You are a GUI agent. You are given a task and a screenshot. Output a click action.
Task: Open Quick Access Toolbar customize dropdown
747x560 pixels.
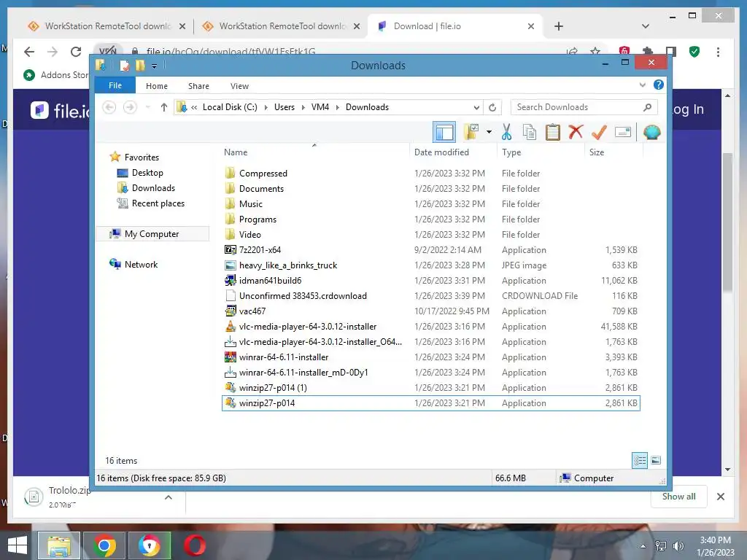(154, 66)
